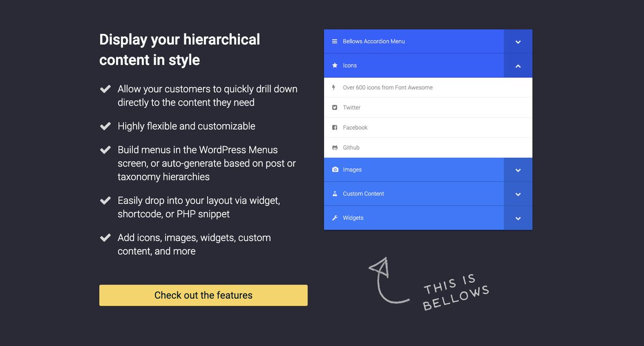Viewport: 644px width, 346px height.
Task: Click the hamburger icon beside Bellows Accordion Menu
Action: [x=335, y=41]
